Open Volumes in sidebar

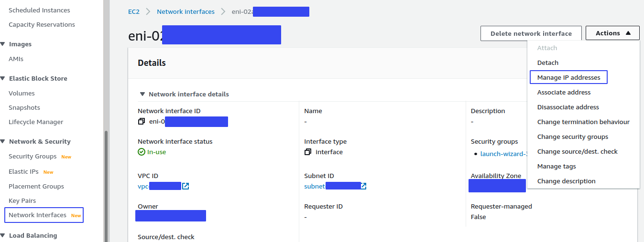[22, 94]
